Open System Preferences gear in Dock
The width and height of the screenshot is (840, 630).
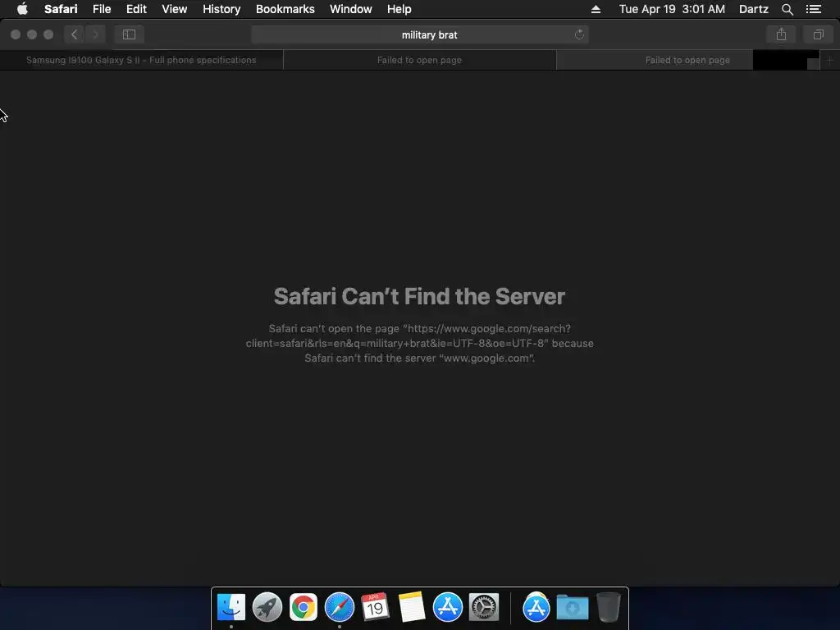pyautogui.click(x=484, y=608)
